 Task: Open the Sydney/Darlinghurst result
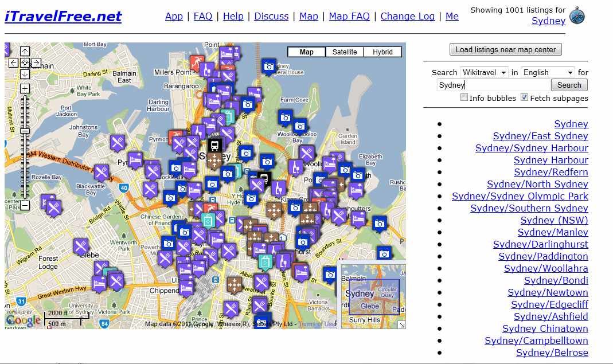tap(541, 244)
